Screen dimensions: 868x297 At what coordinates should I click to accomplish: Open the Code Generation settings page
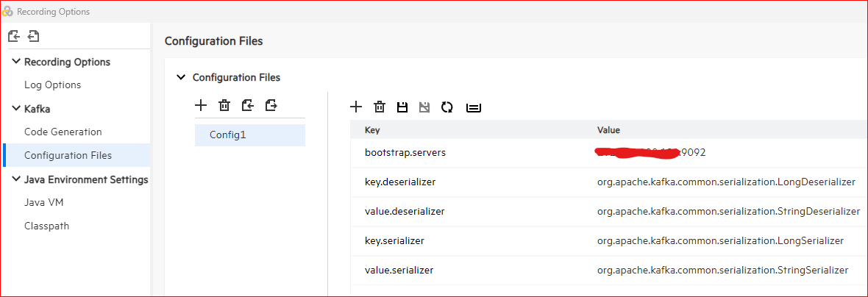(63, 132)
